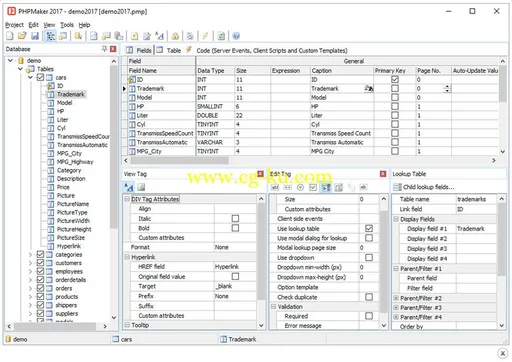Image resolution: width=512 pixels, height=362 pixels.
Task: Collapse the Display Fields section
Action: coord(396,219)
